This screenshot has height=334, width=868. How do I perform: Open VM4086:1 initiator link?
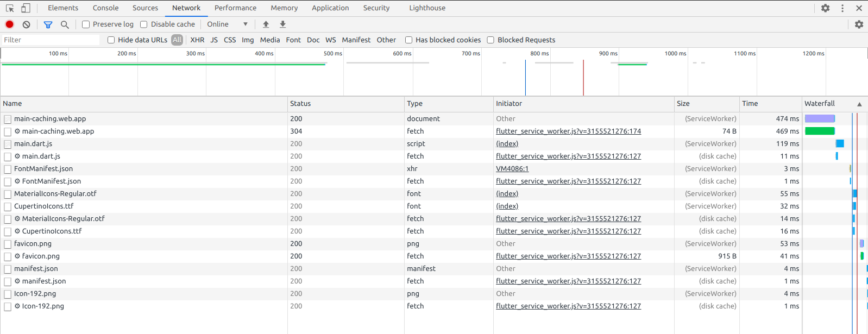coord(512,169)
